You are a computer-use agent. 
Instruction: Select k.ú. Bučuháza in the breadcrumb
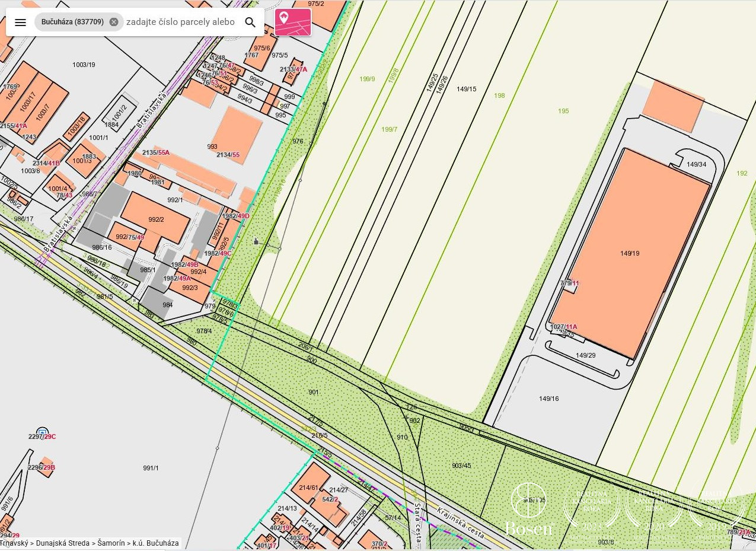(155, 543)
